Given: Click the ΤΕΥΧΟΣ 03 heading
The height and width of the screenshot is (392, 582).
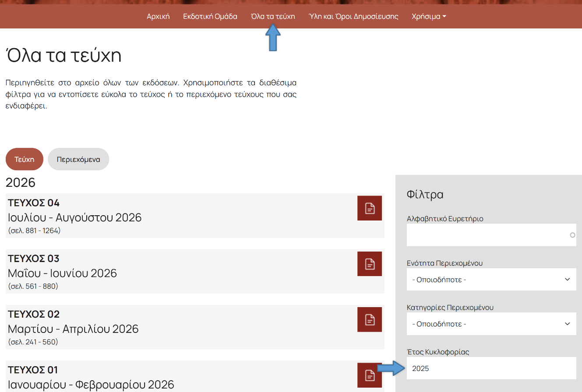Looking at the screenshot, I should [34, 259].
